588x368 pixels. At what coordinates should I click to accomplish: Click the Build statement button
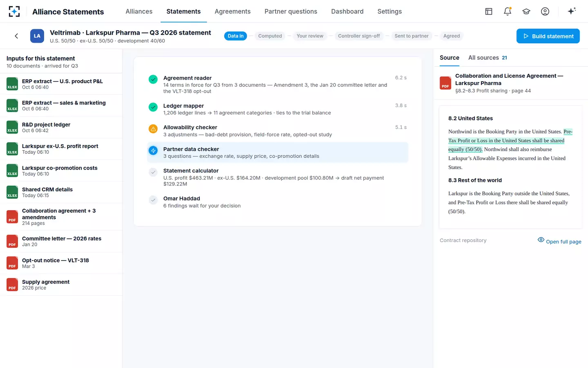(x=548, y=36)
